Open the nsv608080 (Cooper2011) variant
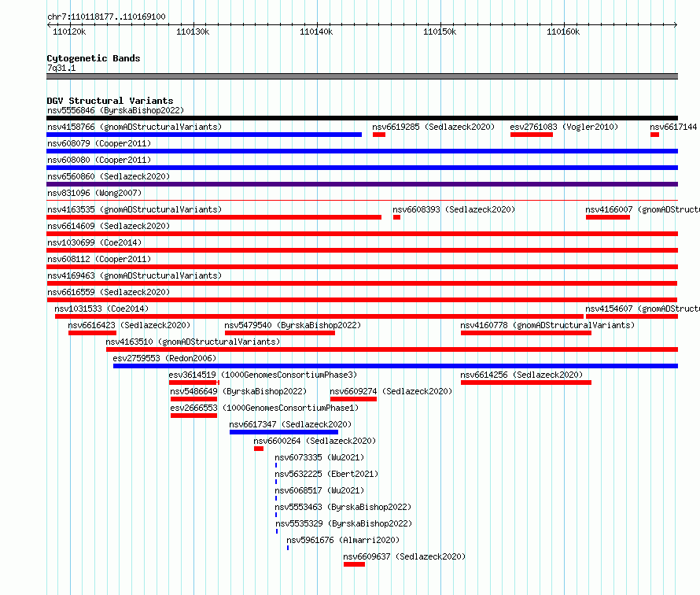The width and height of the screenshot is (700, 595). point(99,160)
